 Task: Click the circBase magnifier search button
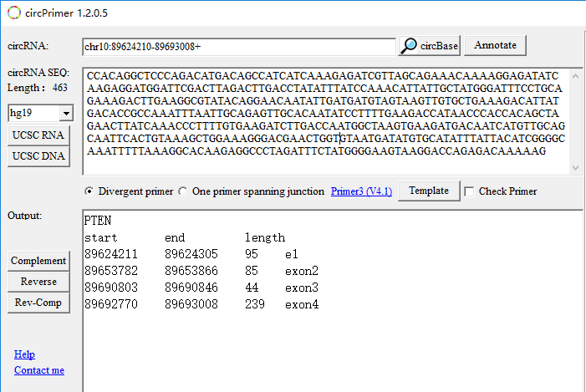(430, 45)
